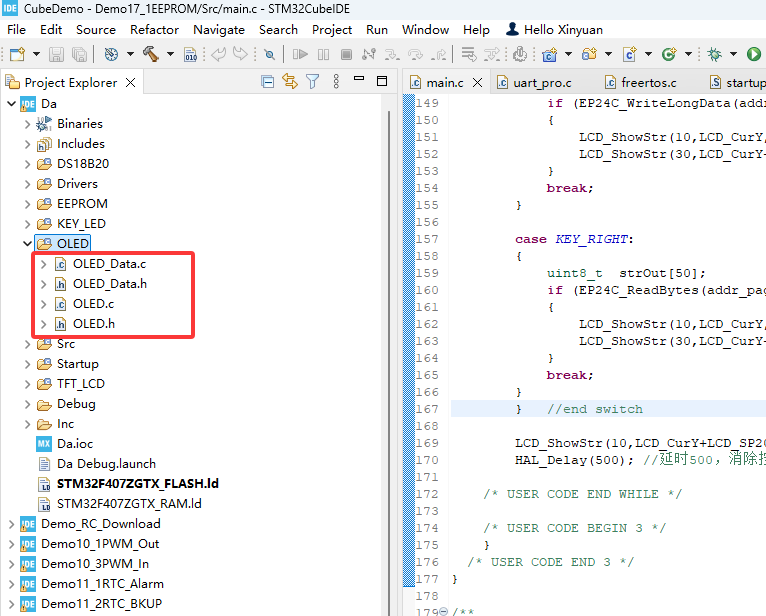Expand the TFT_LCD folder
Viewport: 766px width, 616px height.
tap(27, 384)
